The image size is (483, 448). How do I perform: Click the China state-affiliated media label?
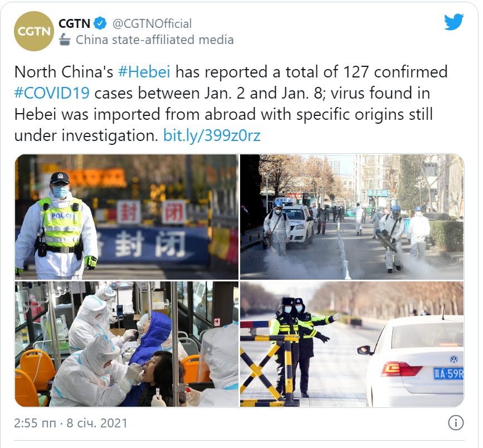pyautogui.click(x=155, y=40)
